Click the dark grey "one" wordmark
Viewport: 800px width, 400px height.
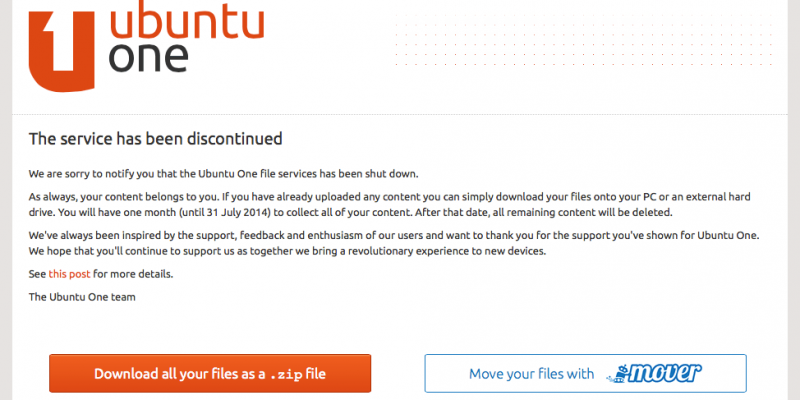(x=148, y=58)
